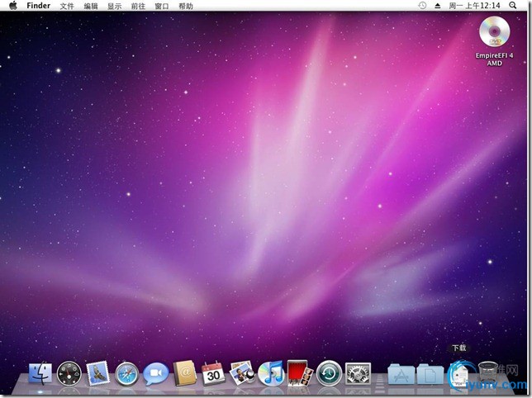Image resolution: width=532 pixels, height=398 pixels.
Task: Click the Time Machine status menu icon
Action: (x=422, y=6)
